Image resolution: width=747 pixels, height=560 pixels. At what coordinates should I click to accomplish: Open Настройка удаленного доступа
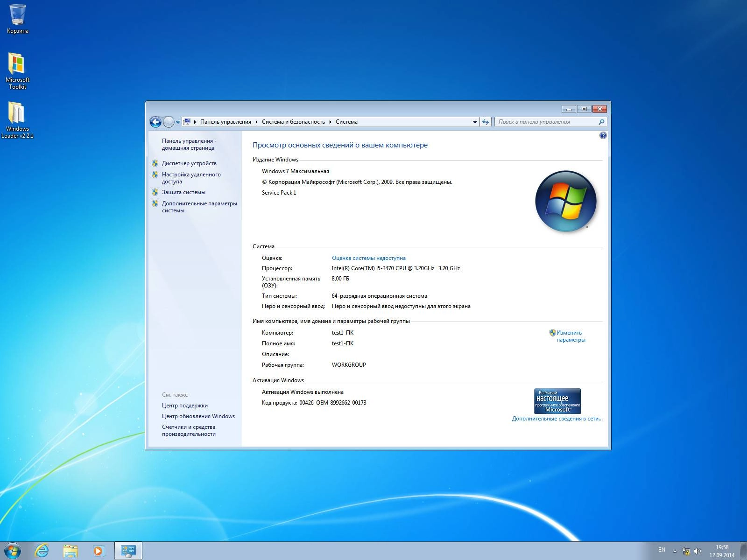191,178
